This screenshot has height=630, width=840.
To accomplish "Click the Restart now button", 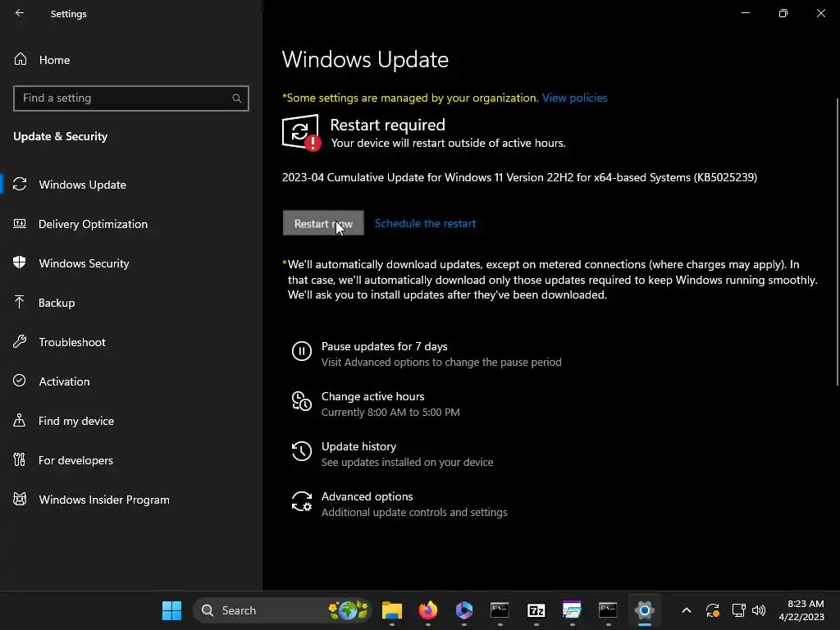I will coord(323,223).
